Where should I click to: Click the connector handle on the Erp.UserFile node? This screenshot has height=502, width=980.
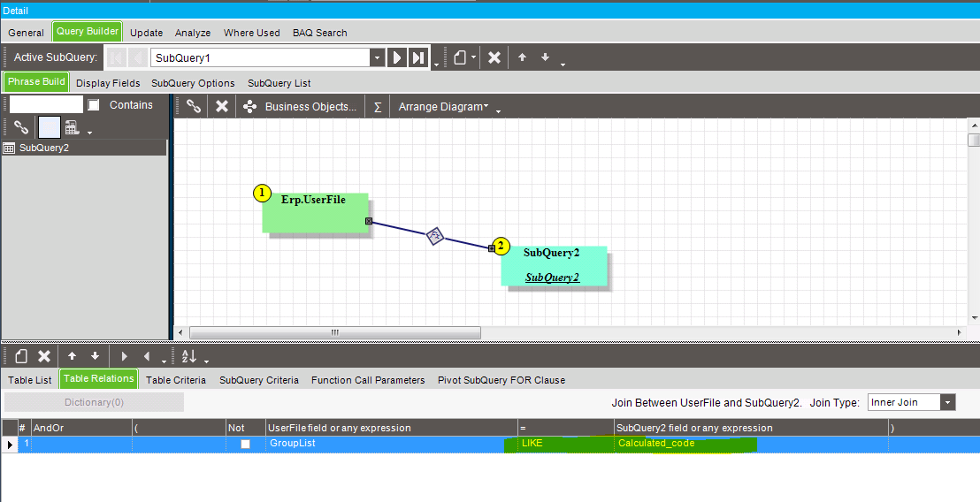click(369, 221)
